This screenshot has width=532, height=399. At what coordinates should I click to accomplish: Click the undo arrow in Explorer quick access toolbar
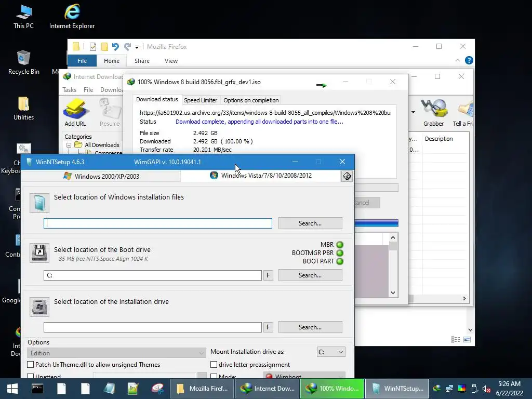115,47
